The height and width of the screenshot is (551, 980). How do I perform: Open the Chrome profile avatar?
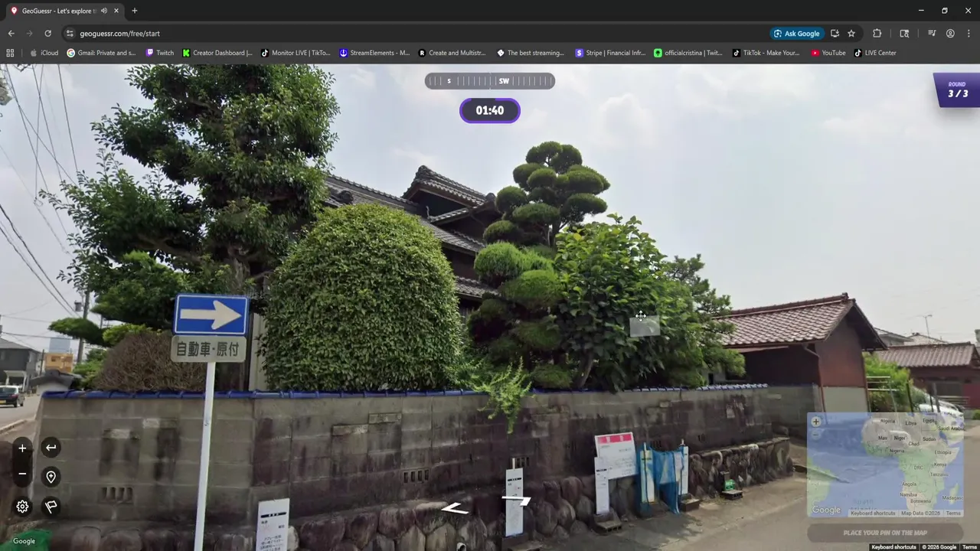pos(950,34)
